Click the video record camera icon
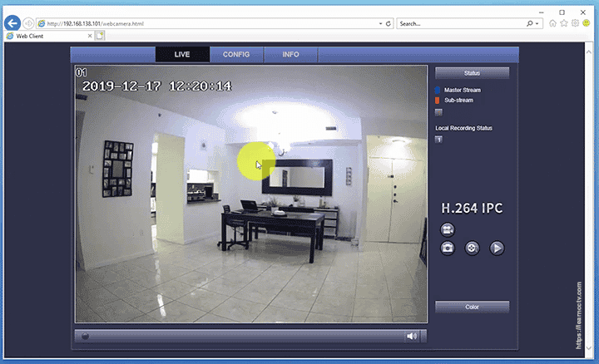The width and height of the screenshot is (599, 364). 448,229
